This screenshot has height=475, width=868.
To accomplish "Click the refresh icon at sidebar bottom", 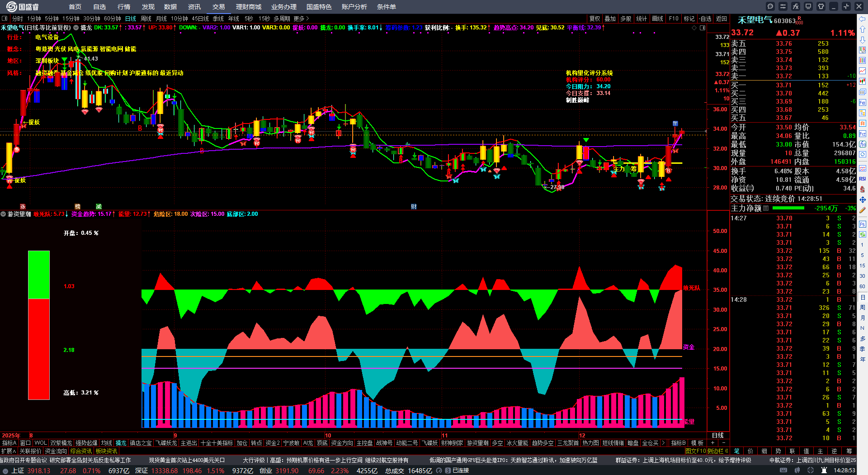I will [x=863, y=234].
